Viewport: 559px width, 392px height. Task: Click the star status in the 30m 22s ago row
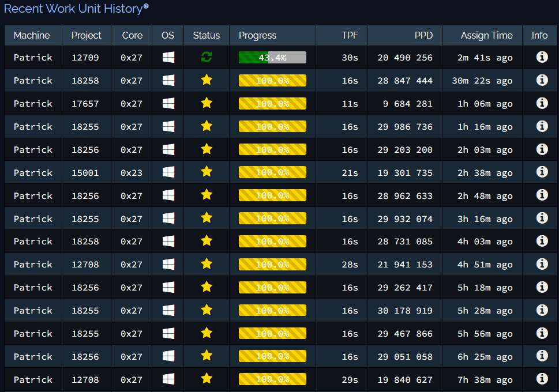click(x=207, y=80)
